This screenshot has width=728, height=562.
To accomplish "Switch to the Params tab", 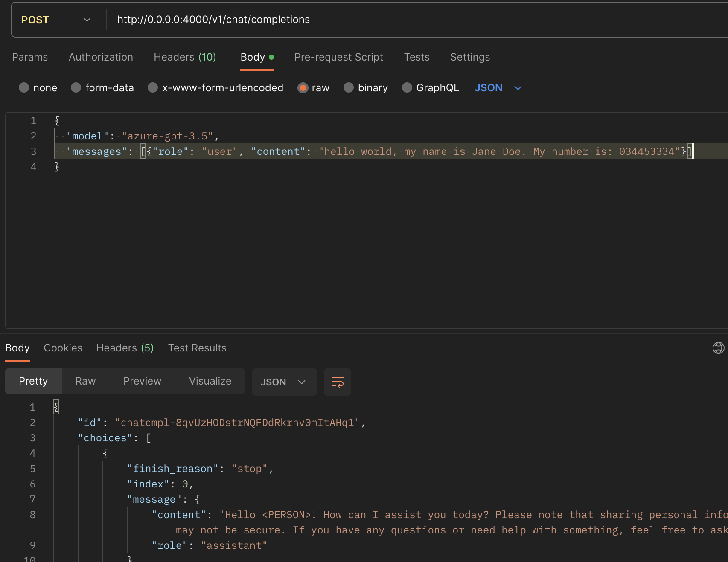I will click(30, 57).
